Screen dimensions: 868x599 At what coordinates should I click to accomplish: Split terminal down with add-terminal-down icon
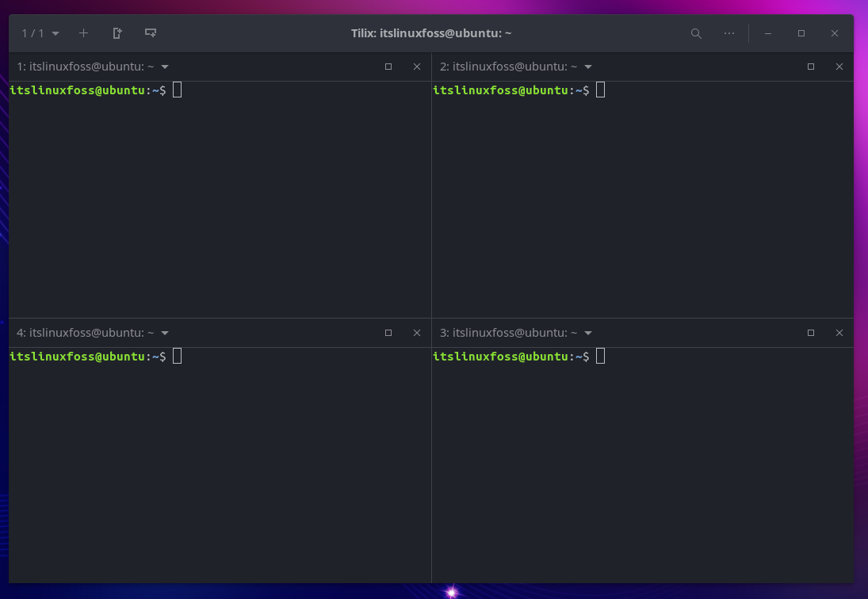click(151, 33)
